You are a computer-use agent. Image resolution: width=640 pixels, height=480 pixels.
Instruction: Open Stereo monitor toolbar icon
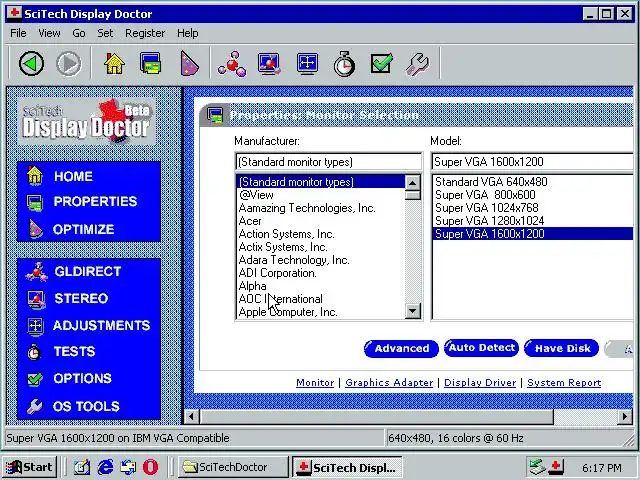(x=269, y=63)
